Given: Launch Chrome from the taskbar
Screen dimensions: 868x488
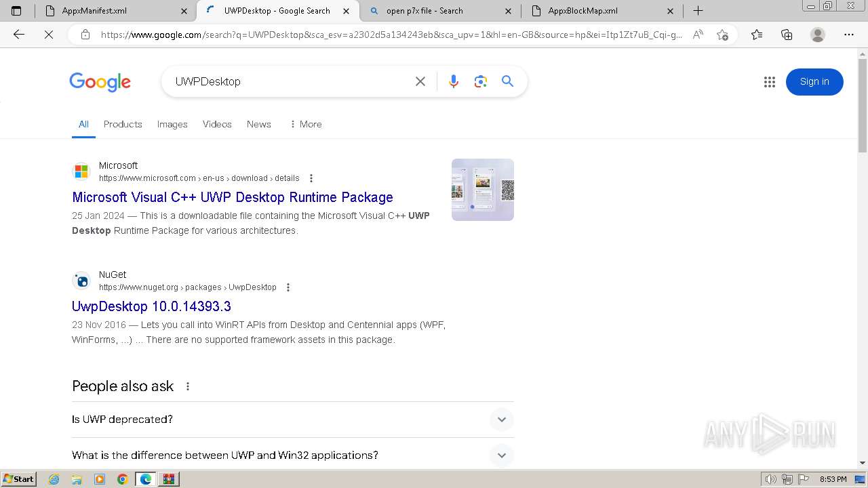Looking at the screenshot, I should 122,479.
